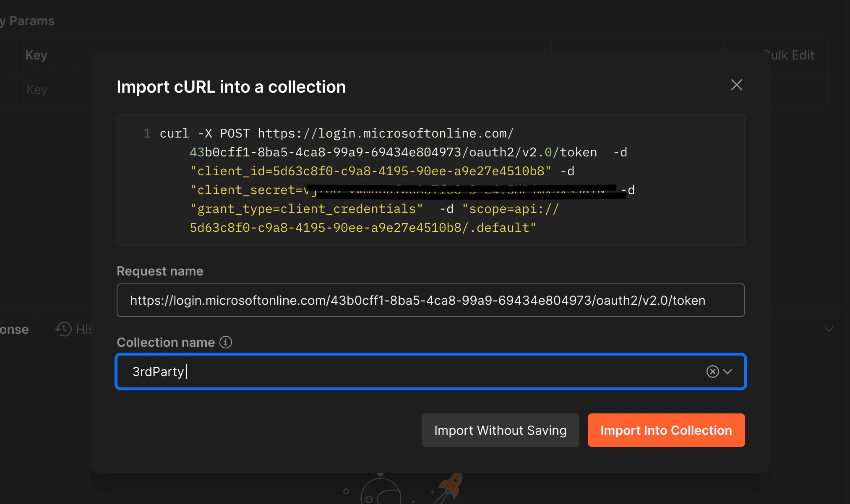
Task: Close the Import cURL dialog
Action: click(737, 85)
